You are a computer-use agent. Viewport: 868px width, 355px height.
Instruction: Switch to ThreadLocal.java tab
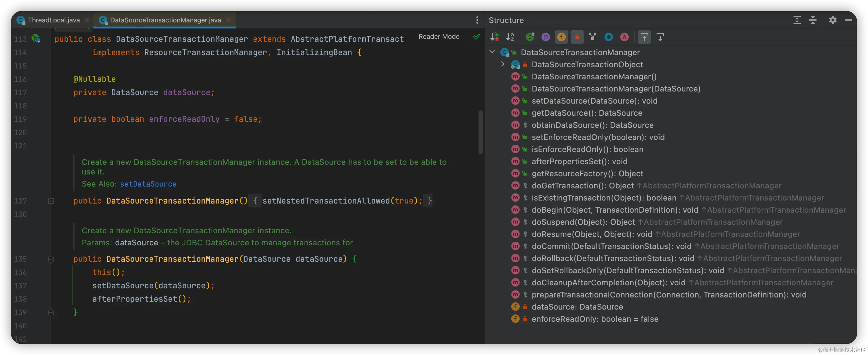pyautogui.click(x=54, y=20)
